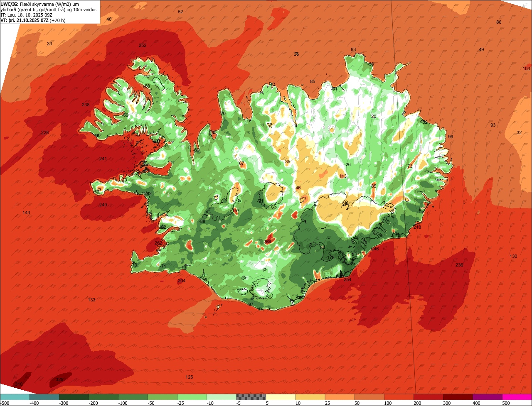The height and width of the screenshot is (406, 532).
Task: Click the map value 125
Action: coord(189,377)
